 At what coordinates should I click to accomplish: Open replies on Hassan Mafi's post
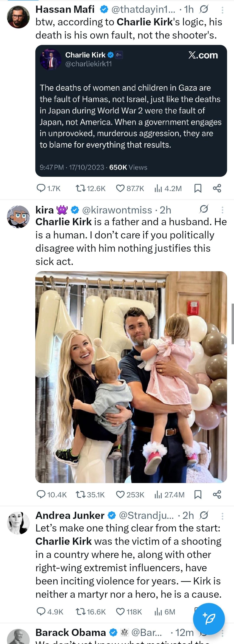[x=48, y=188]
